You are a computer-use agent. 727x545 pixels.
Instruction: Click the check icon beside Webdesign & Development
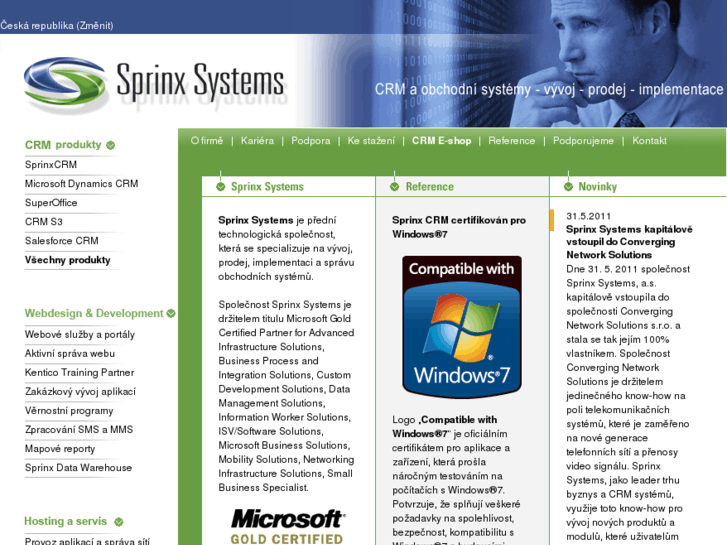[171, 314]
